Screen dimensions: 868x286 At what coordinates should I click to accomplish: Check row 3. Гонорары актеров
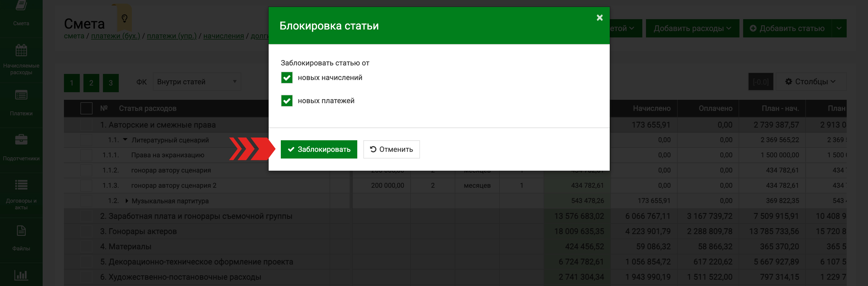(x=86, y=231)
